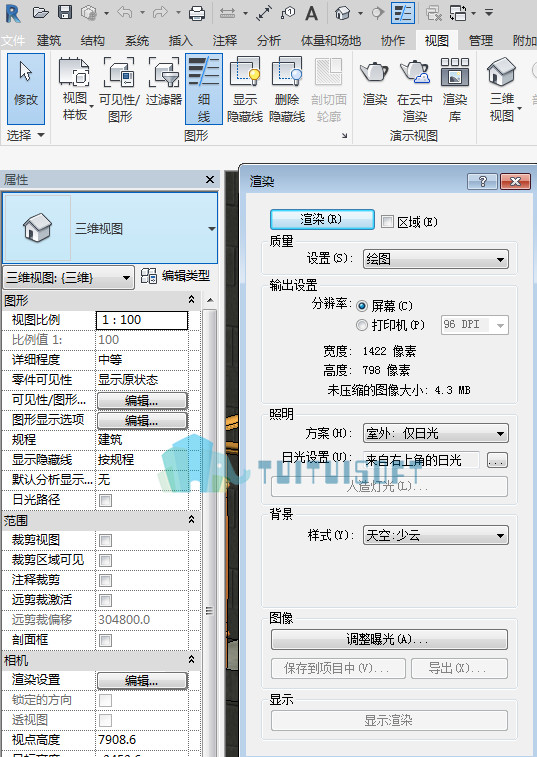
Task: Select the aligned dimension tool icon
Action: click(264, 13)
